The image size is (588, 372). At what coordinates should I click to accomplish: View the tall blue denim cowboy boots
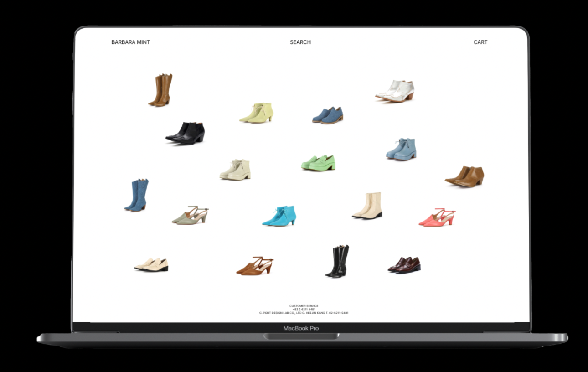pos(136,195)
